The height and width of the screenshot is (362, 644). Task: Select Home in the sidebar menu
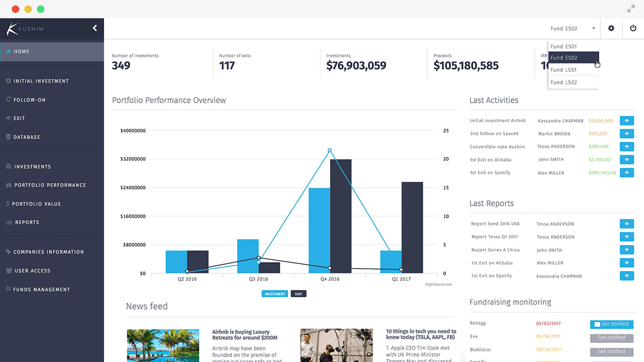pos(22,51)
